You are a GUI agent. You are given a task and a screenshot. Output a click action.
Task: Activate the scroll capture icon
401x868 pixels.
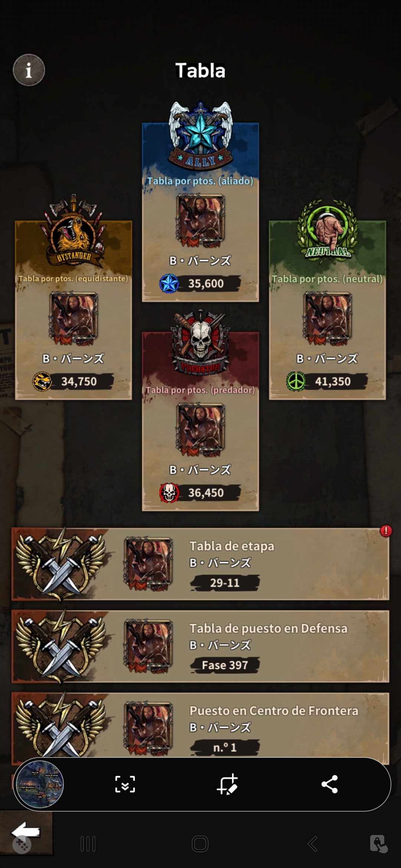pyautogui.click(x=125, y=784)
